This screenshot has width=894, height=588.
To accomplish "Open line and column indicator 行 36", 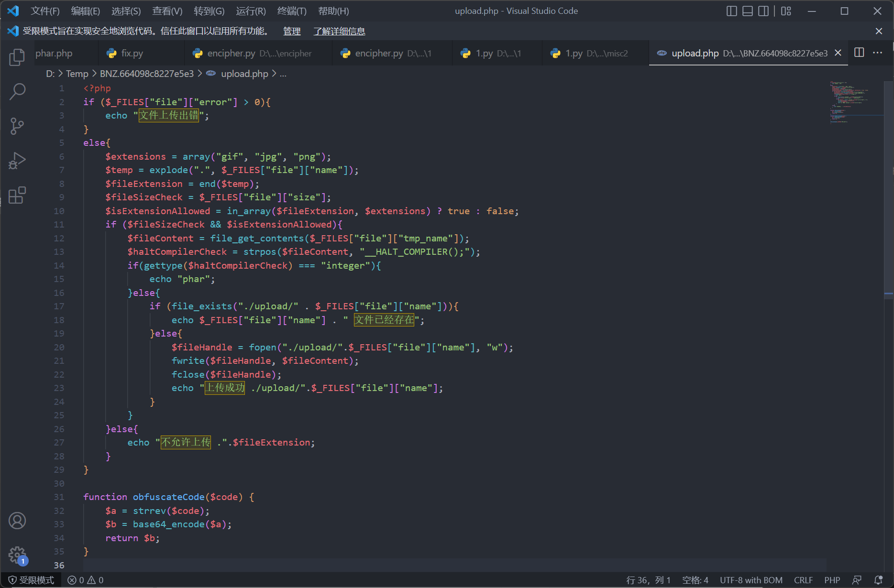I will (648, 580).
